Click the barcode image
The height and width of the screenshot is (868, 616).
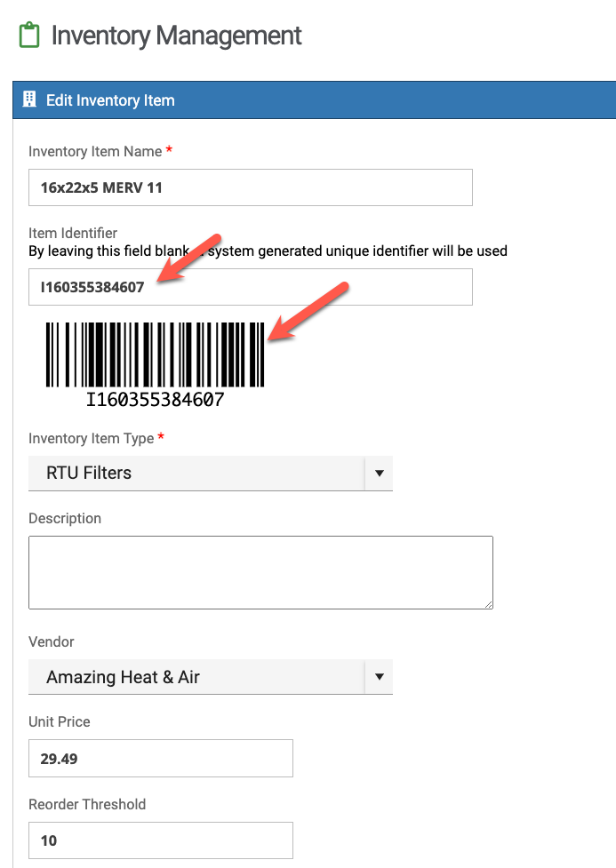pyautogui.click(x=156, y=354)
